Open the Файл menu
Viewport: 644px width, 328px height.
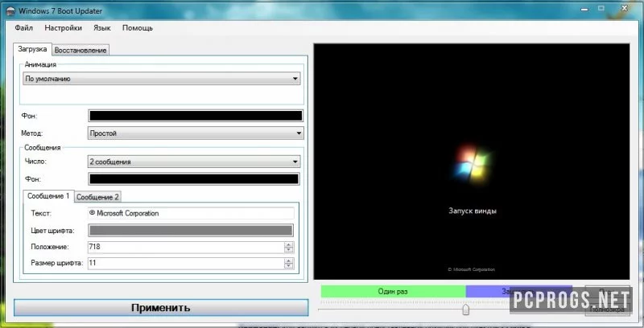pos(24,28)
